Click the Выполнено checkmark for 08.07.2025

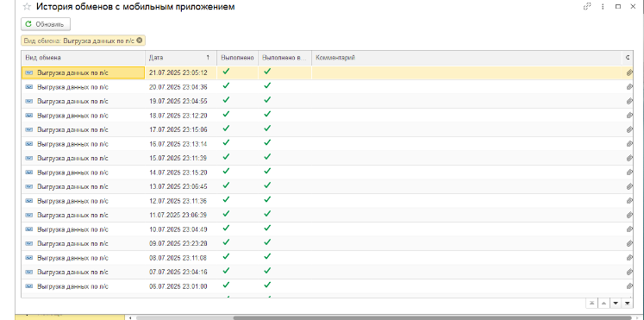click(x=226, y=256)
